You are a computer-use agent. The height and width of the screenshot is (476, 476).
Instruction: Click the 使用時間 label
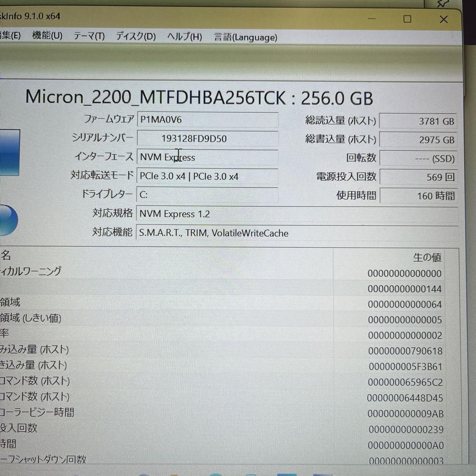pyautogui.click(x=356, y=195)
